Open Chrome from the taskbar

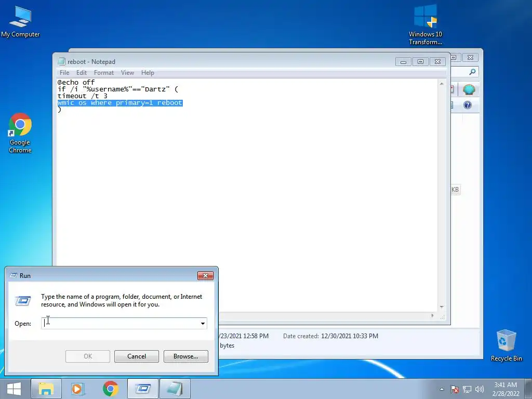pyautogui.click(x=111, y=389)
